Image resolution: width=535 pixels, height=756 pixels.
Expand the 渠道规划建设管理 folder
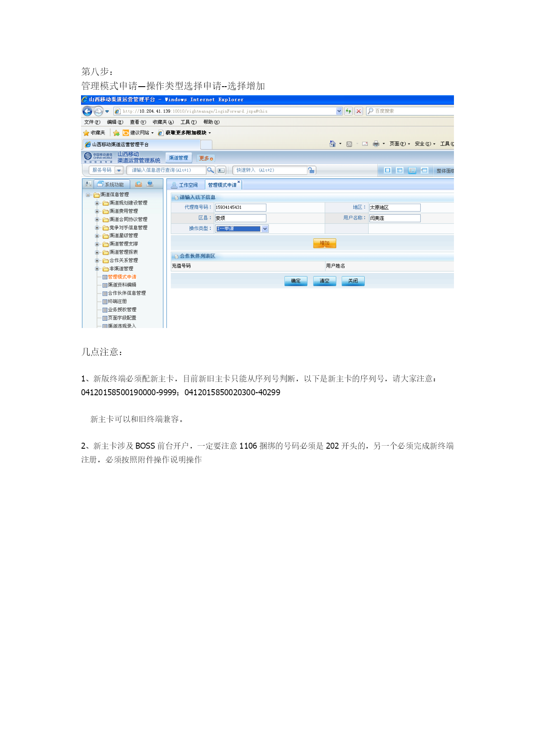(x=97, y=203)
